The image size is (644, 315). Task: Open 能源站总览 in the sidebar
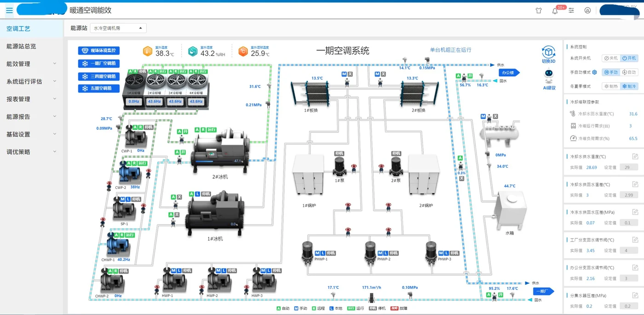click(x=32, y=46)
